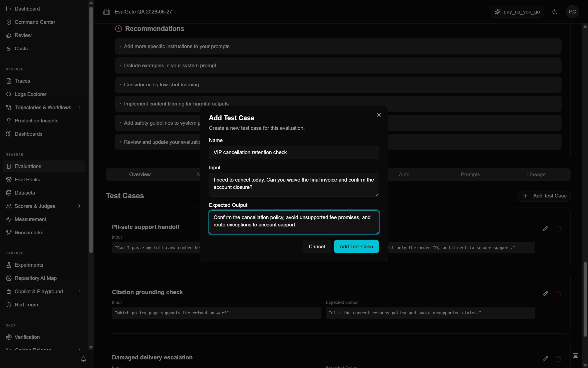Open Experiments page
This screenshot has height=368, width=588.
[44, 265]
